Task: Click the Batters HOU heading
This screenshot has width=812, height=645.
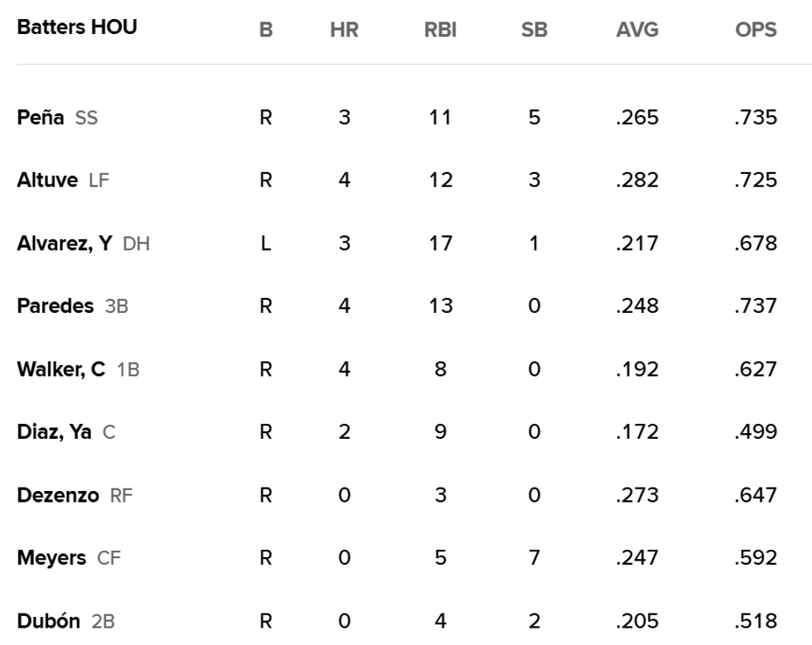Action: (x=77, y=27)
